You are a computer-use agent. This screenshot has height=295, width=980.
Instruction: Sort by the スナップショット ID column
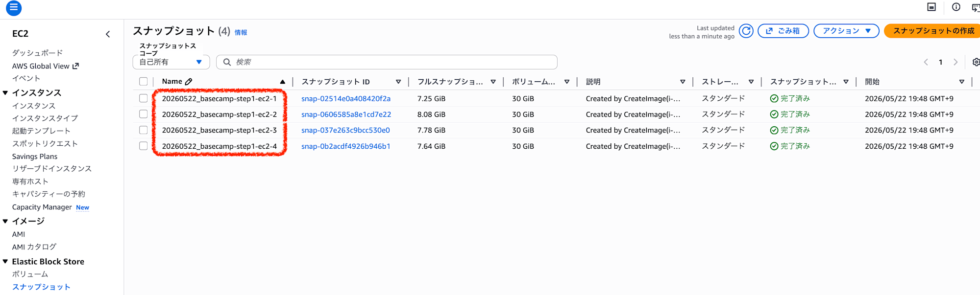point(398,82)
